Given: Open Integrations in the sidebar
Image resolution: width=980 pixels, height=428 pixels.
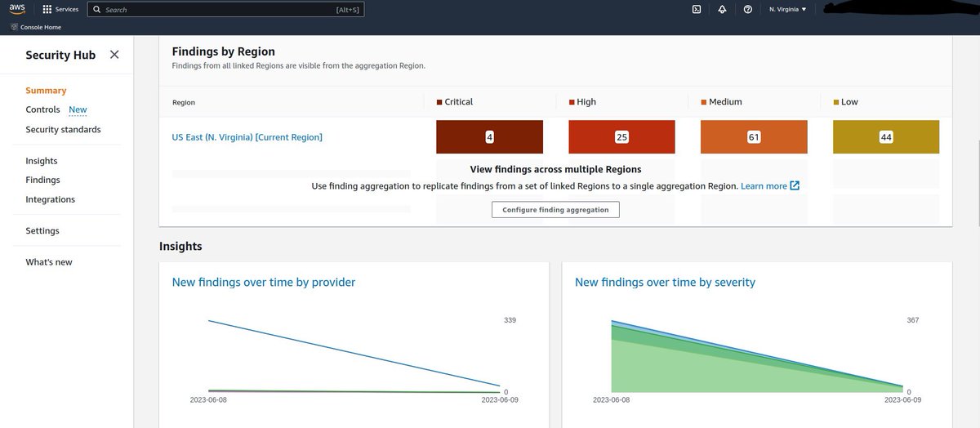Looking at the screenshot, I should pos(50,199).
